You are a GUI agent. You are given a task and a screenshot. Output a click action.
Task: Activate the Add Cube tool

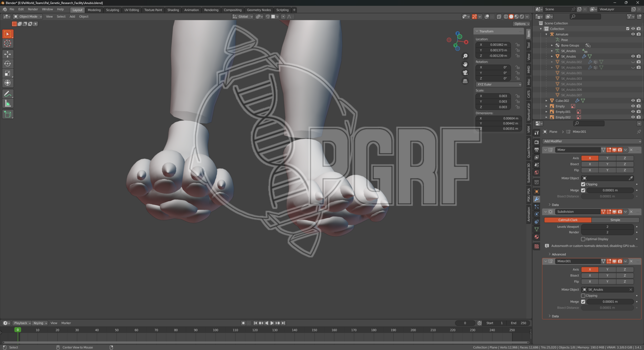pyautogui.click(x=8, y=114)
